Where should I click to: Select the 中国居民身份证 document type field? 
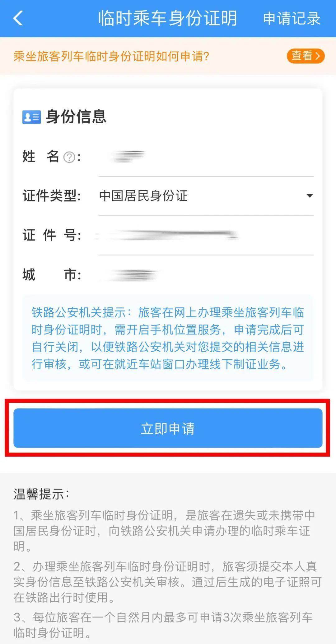206,196
